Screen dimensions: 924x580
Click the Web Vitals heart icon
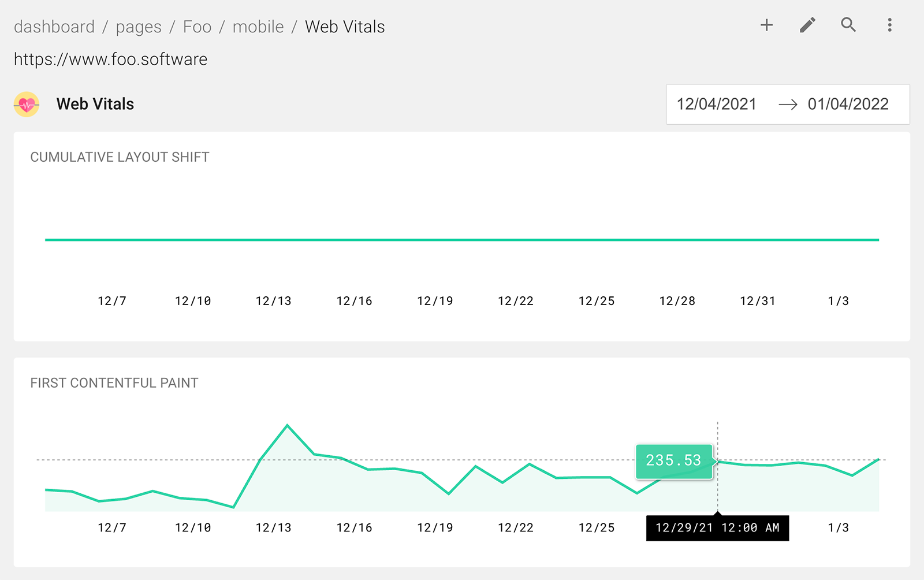click(x=27, y=105)
